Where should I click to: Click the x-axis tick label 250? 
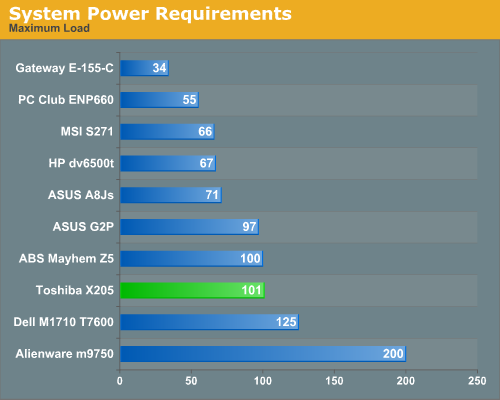click(477, 381)
